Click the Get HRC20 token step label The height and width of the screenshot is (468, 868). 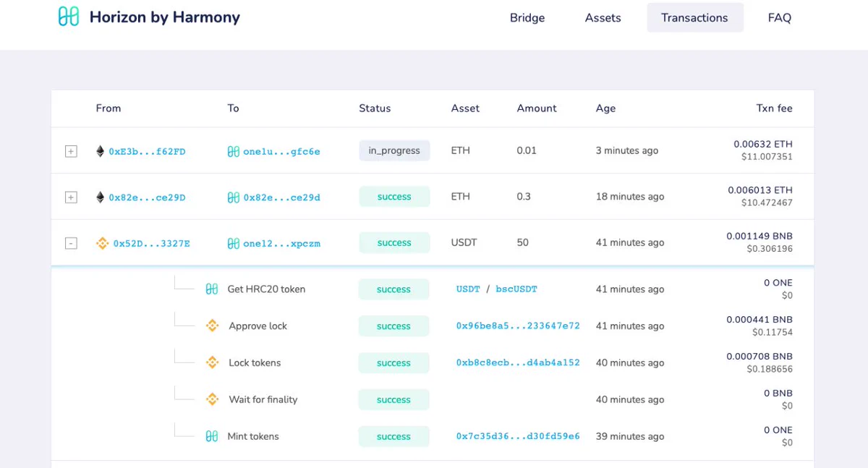(266, 289)
